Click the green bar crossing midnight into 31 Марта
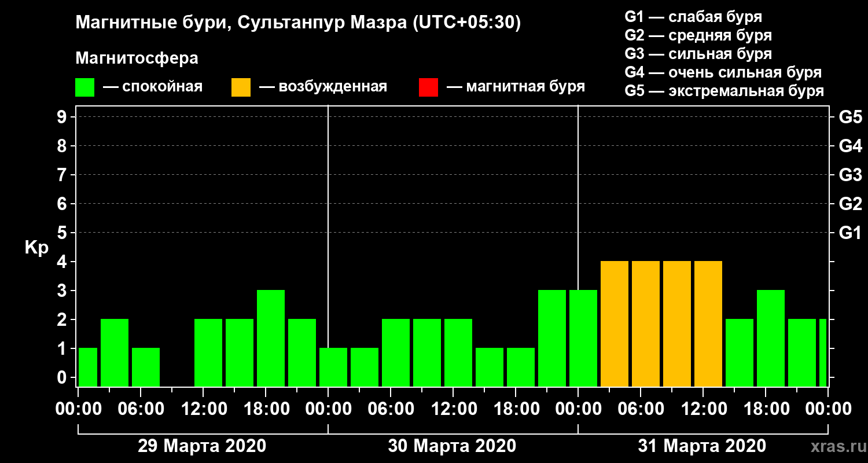 583,338
